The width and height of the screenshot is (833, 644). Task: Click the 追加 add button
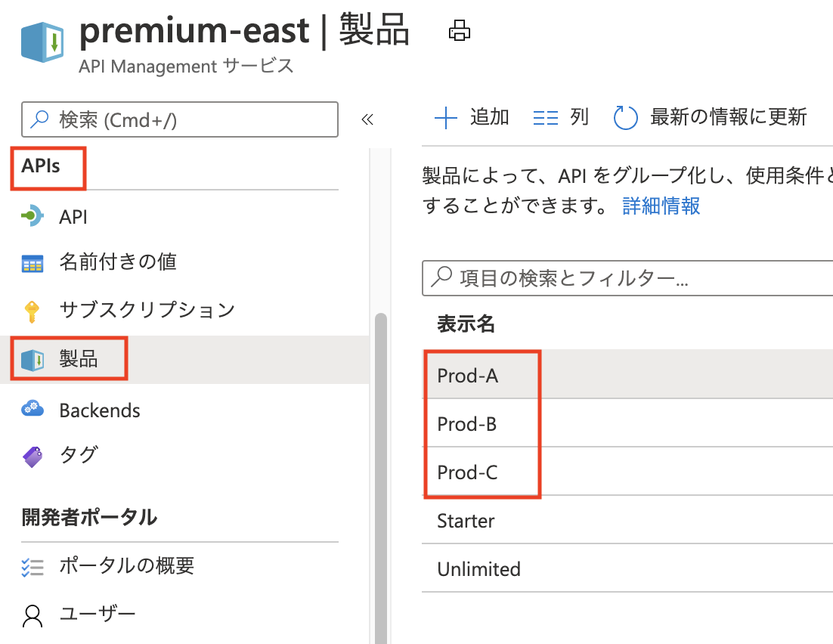tap(472, 117)
